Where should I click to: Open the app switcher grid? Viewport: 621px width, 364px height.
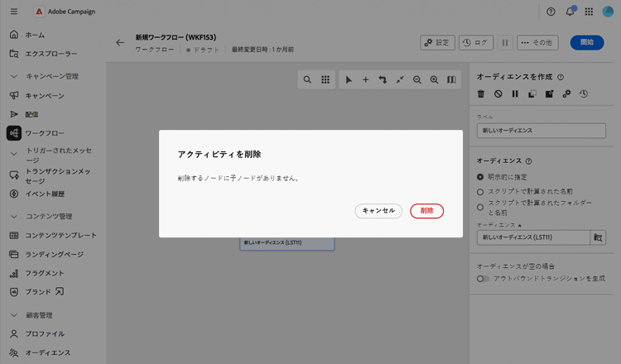(x=589, y=12)
